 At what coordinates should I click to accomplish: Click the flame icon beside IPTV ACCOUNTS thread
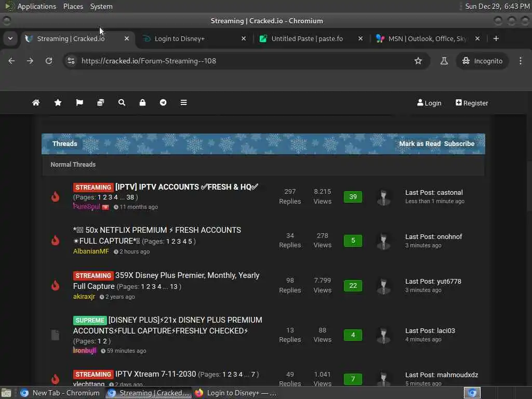point(55,196)
